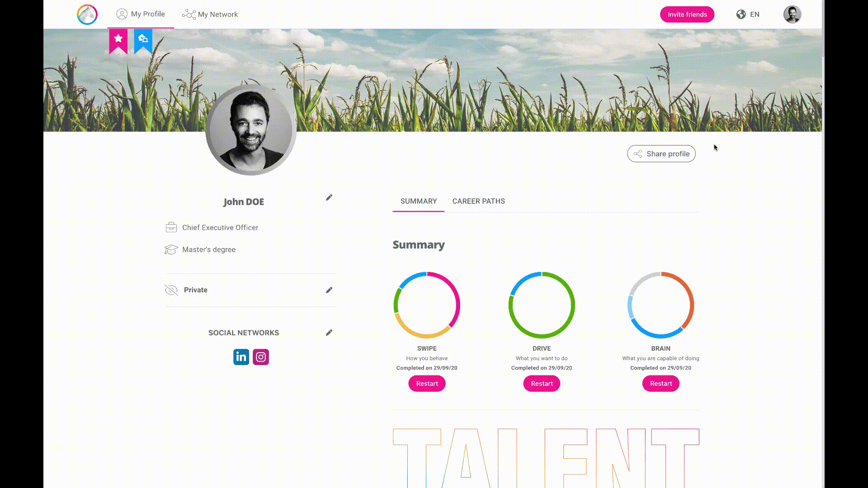
Task: Select the Summary tab
Action: click(x=418, y=202)
